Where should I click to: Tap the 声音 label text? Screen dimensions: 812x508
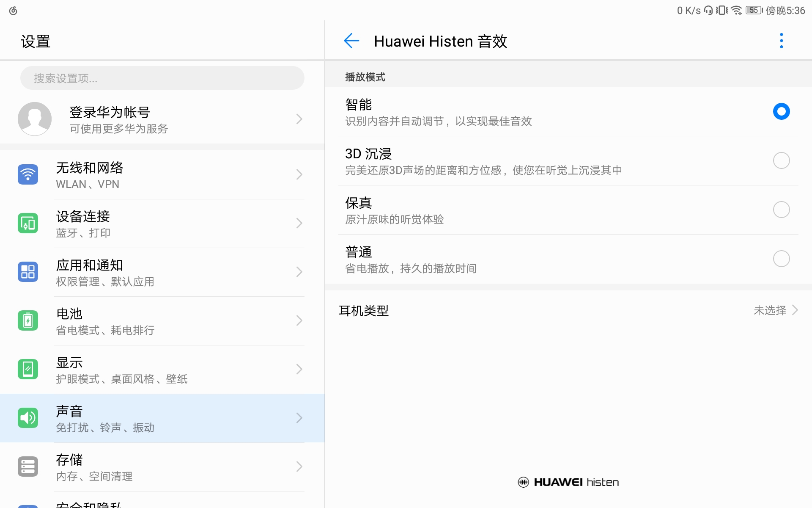[69, 411]
